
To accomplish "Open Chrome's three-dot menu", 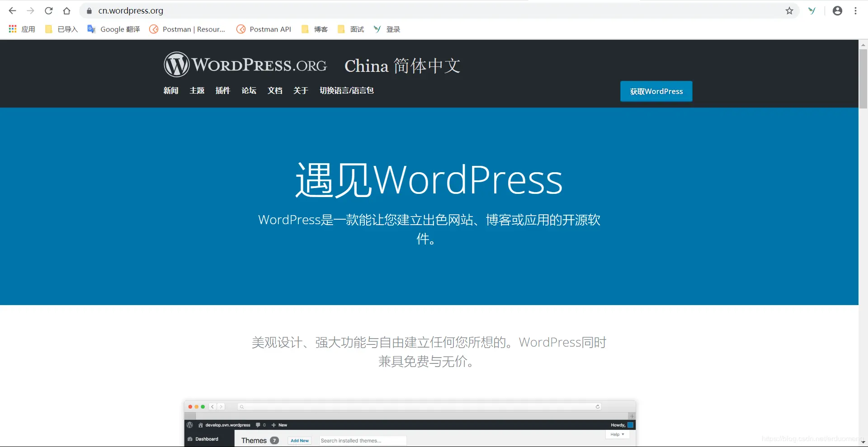I will tap(856, 10).
